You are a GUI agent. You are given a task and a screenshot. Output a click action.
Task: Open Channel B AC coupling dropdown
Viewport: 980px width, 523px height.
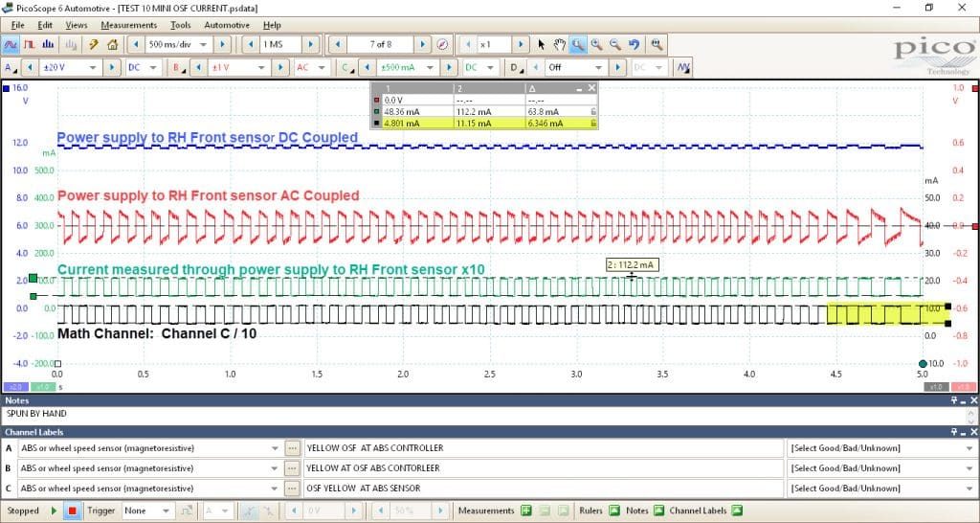point(323,67)
